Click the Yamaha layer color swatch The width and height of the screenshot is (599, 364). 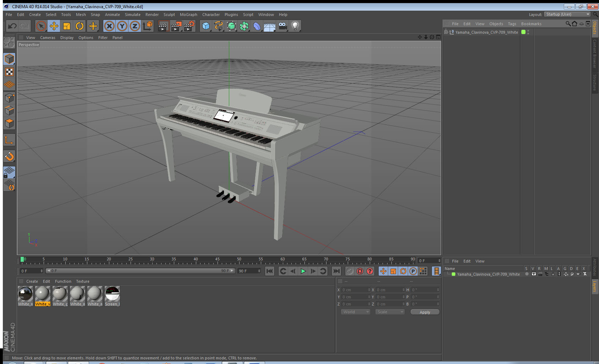click(x=454, y=274)
